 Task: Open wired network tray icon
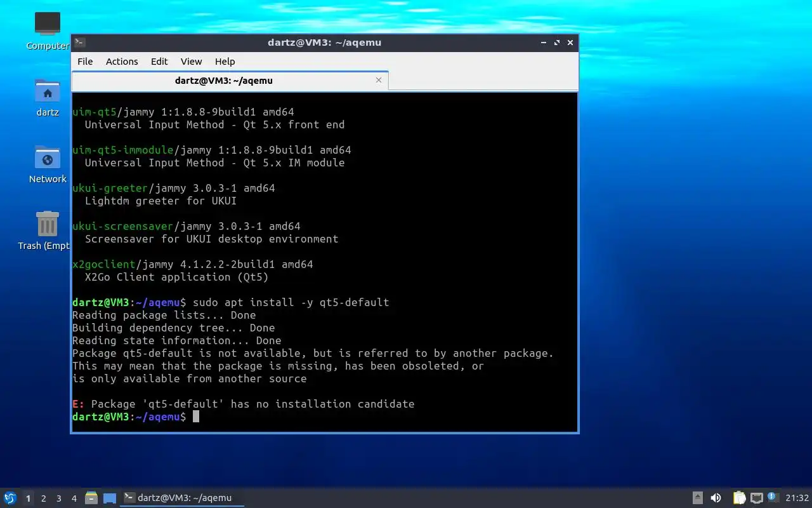756,498
